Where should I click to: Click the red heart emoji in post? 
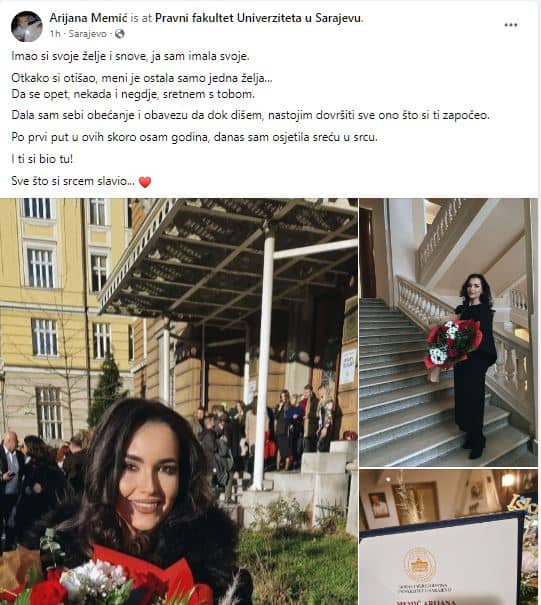tap(145, 182)
